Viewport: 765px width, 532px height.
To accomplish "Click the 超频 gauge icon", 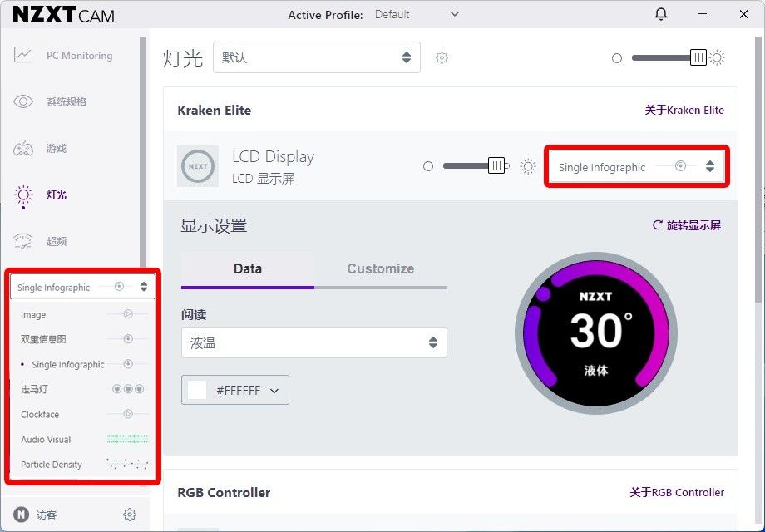I will (x=23, y=241).
